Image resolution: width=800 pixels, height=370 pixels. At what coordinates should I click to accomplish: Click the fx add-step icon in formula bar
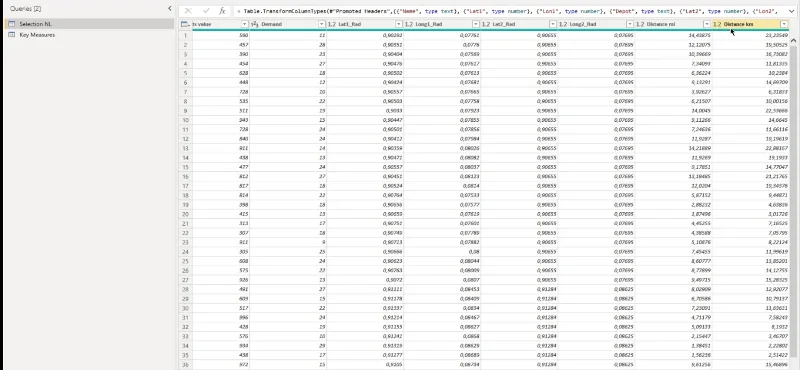click(222, 10)
